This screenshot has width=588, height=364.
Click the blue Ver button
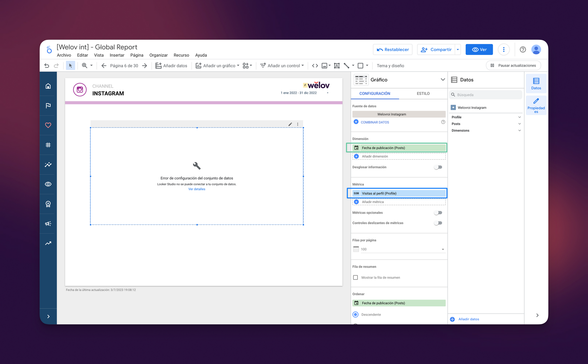point(479,49)
